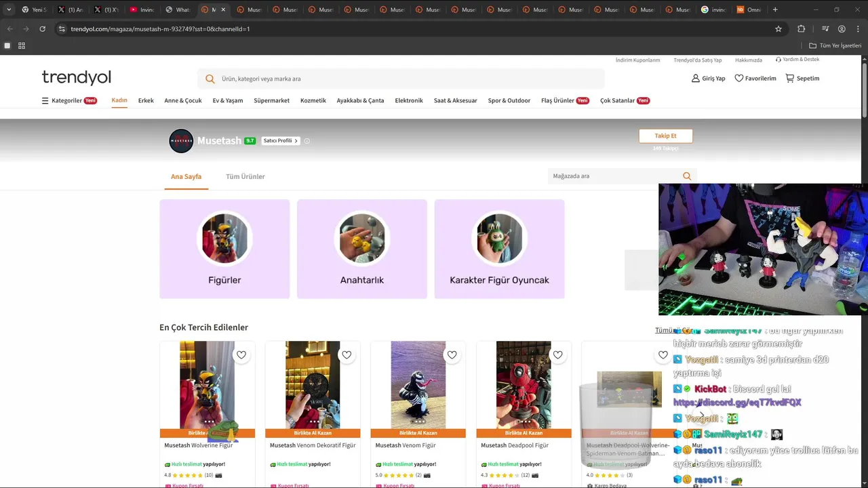Click the search magnifier icon in header
868x488 pixels.
pyautogui.click(x=210, y=79)
